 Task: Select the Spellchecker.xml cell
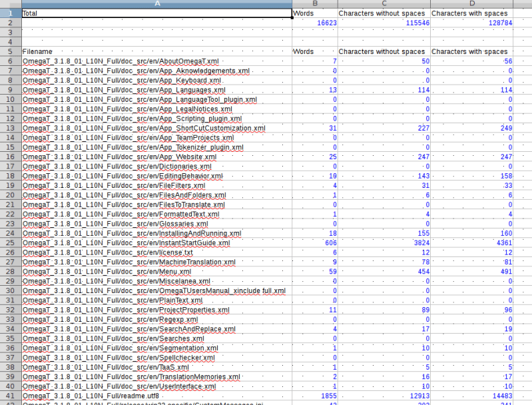[x=156, y=358]
